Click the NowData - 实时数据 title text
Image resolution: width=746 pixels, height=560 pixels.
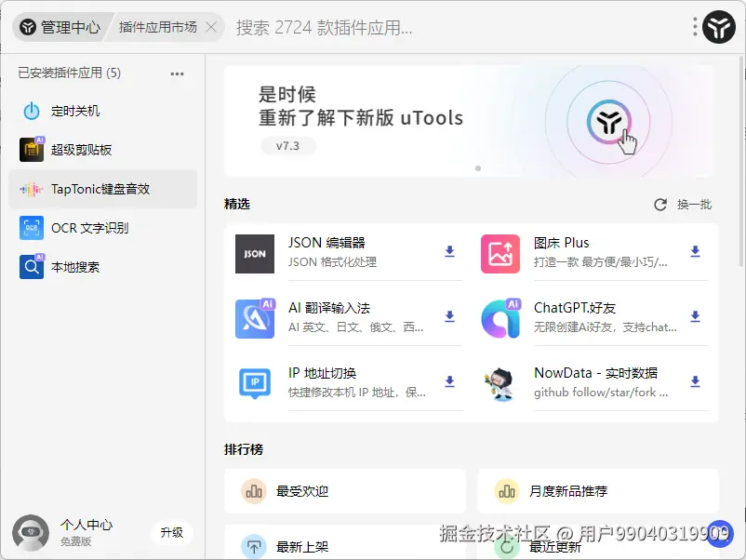tap(595, 373)
